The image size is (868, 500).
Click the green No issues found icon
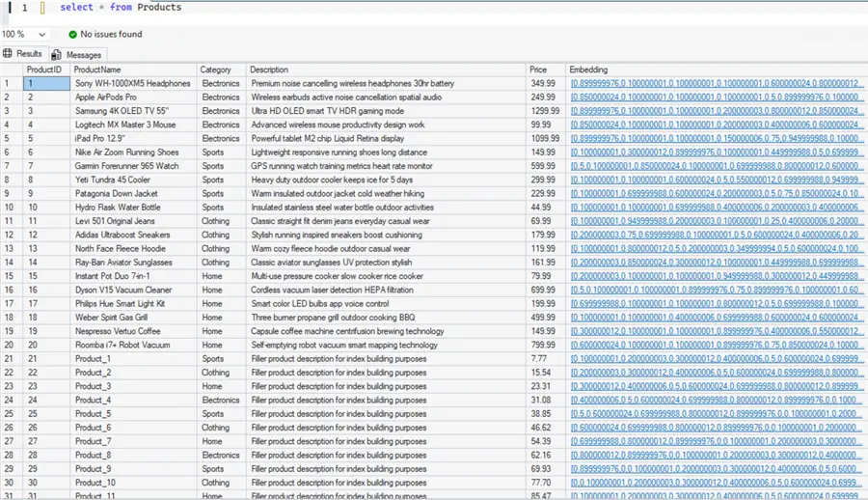(x=72, y=35)
